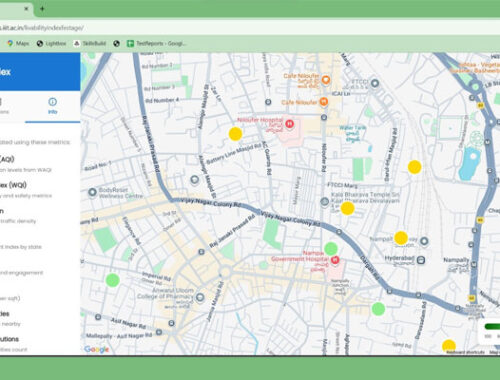Click the yellow dot beside Niloufer Hospital
The width and height of the screenshot is (500, 380).
[x=235, y=134]
